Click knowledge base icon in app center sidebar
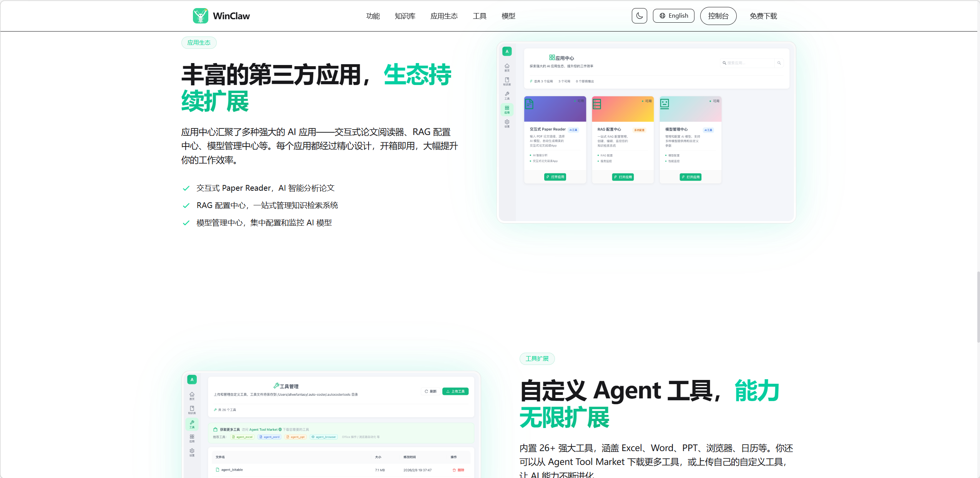980x478 pixels. point(507,81)
